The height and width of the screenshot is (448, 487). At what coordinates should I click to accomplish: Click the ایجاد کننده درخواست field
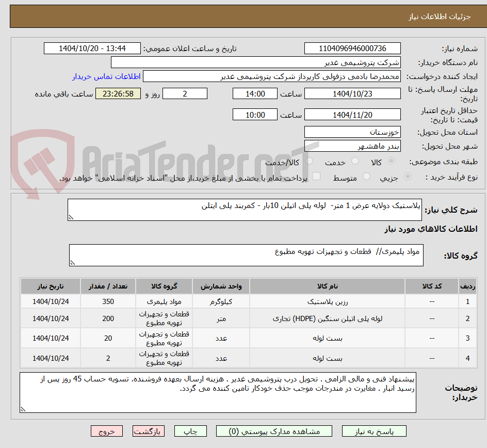272,76
